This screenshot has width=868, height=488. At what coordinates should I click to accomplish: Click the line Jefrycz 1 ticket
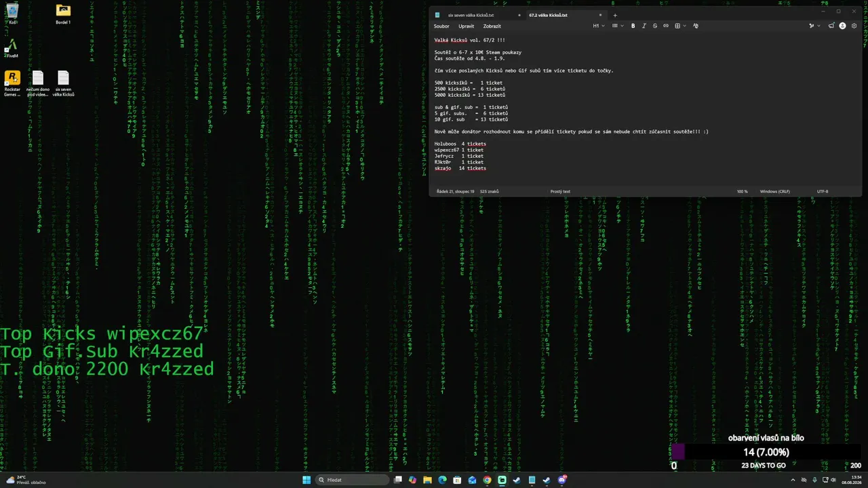tap(459, 156)
